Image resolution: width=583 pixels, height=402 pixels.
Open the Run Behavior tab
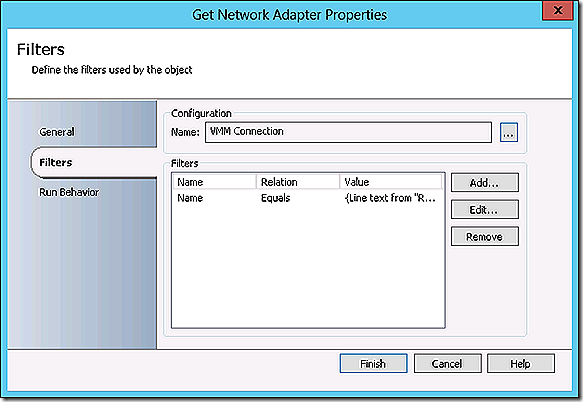[x=69, y=192]
